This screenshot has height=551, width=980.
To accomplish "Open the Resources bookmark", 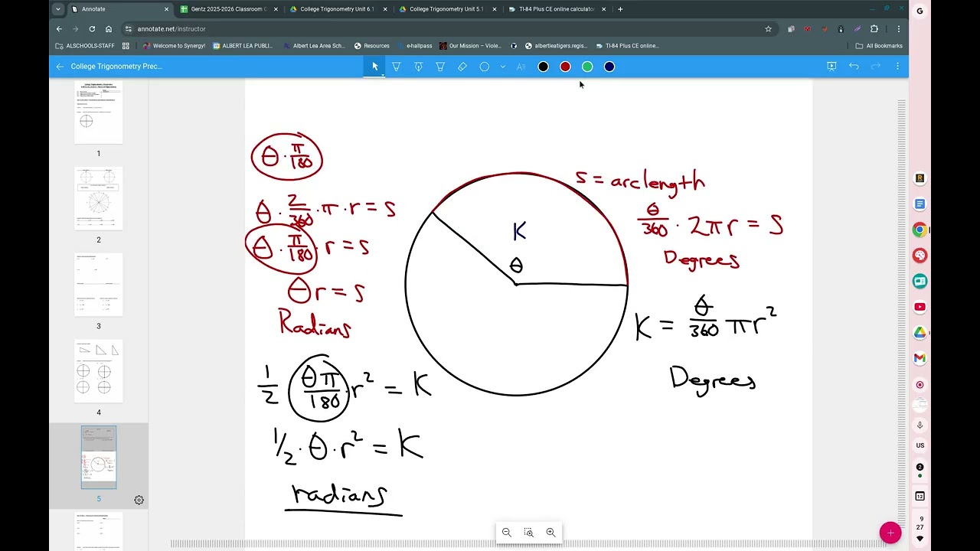I will tap(372, 46).
